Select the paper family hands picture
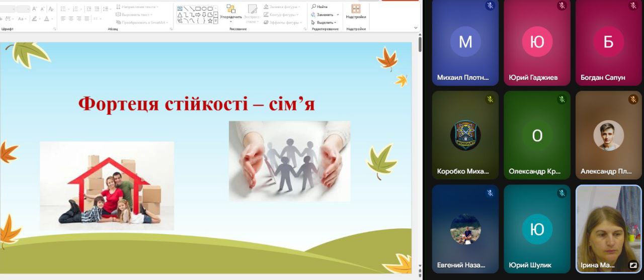The height and width of the screenshot is (280, 644). pyautogui.click(x=289, y=161)
